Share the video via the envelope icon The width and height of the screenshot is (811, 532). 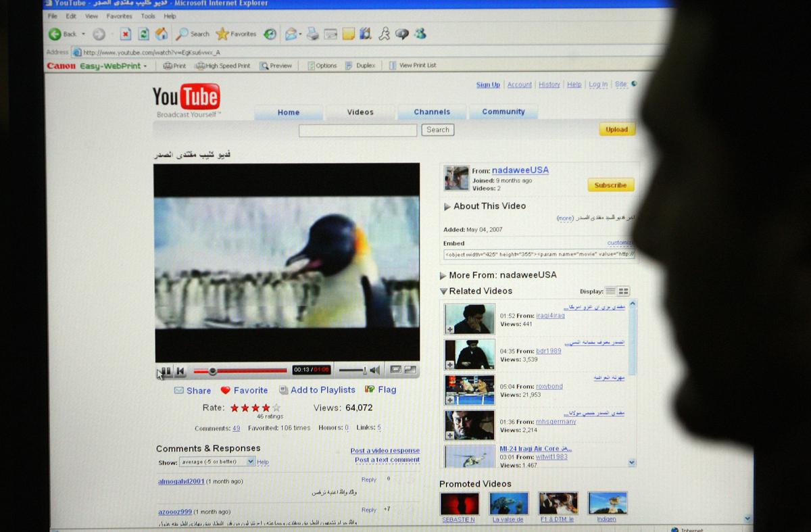tap(178, 390)
